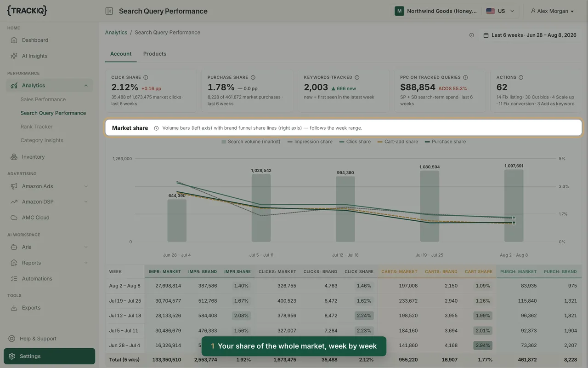Click the Inventory boxes icon
Screen dimensions: 588x368
pos(14,157)
